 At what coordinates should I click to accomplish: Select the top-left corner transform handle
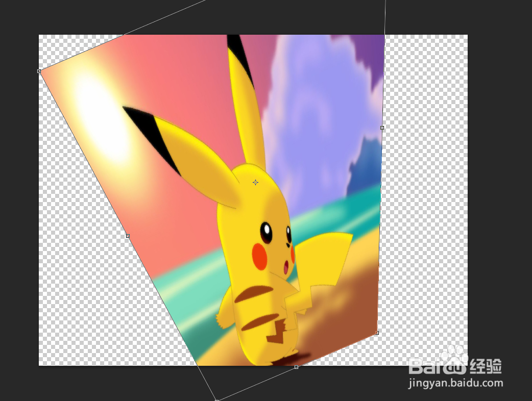[x=39, y=71]
